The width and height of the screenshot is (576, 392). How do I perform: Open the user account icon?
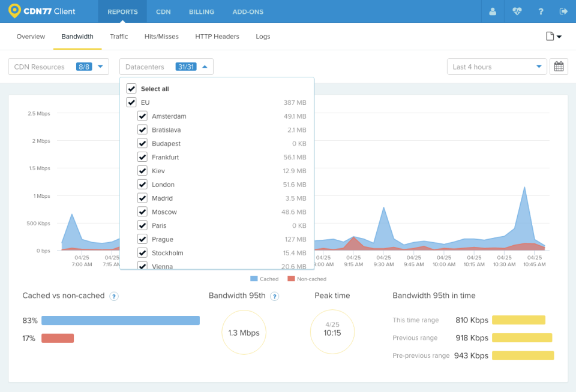pos(493,11)
